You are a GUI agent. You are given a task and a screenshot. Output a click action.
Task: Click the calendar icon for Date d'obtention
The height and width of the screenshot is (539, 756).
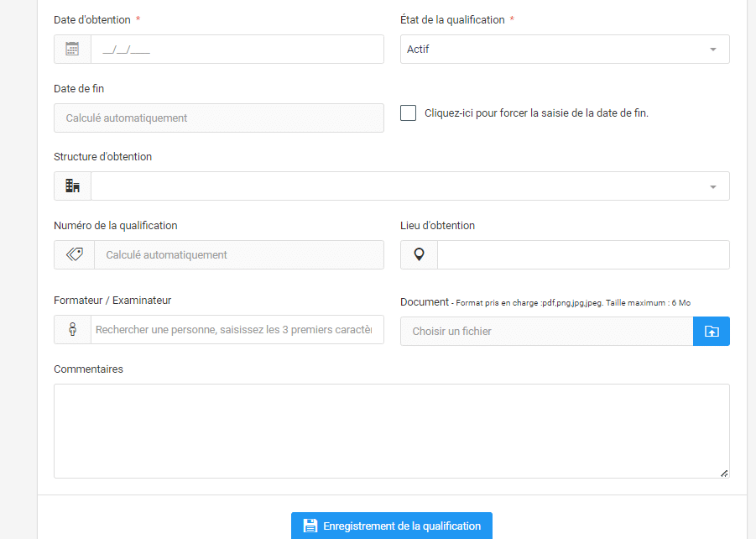point(72,49)
